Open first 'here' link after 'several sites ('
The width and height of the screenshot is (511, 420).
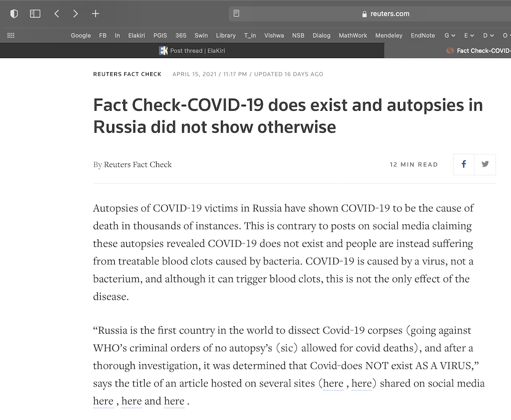[x=333, y=384]
